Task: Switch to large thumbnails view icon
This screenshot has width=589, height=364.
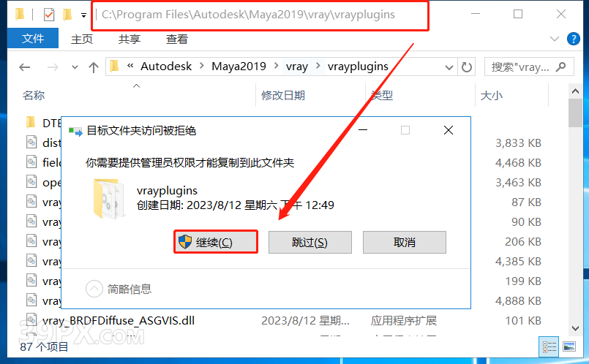Action: coord(569,346)
